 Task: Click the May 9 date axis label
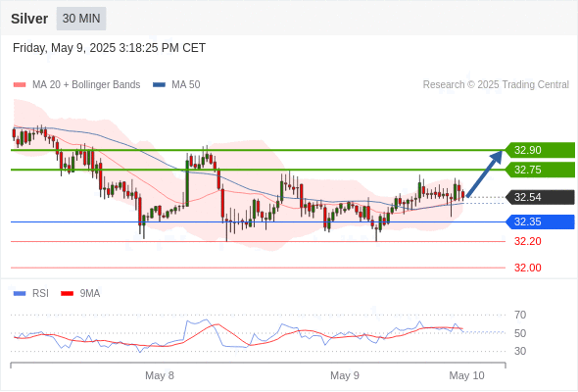[345, 375]
